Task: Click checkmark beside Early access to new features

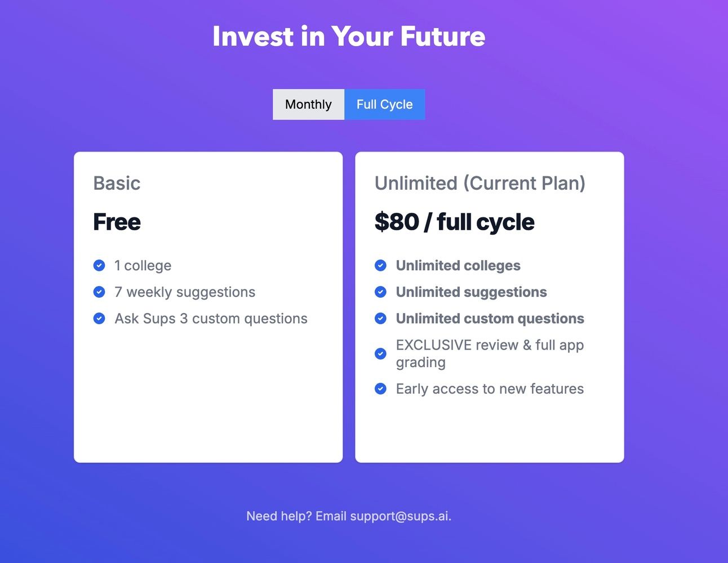Action: [381, 388]
